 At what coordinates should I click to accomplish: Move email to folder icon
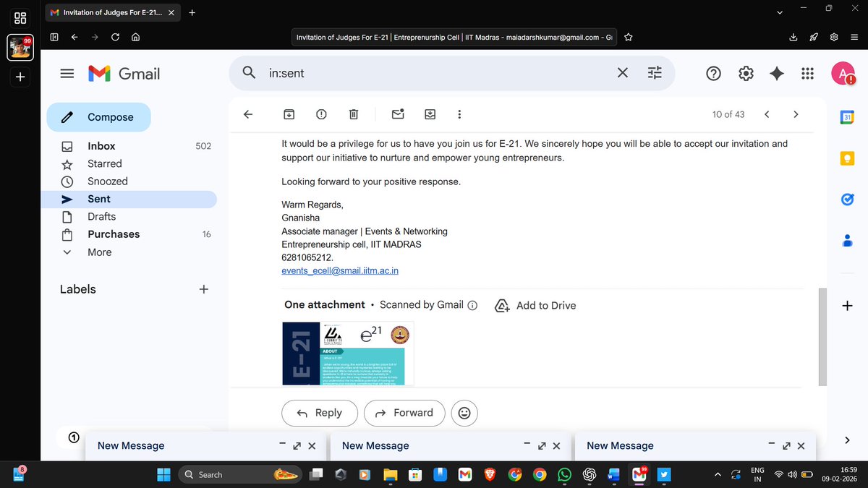(430, 114)
